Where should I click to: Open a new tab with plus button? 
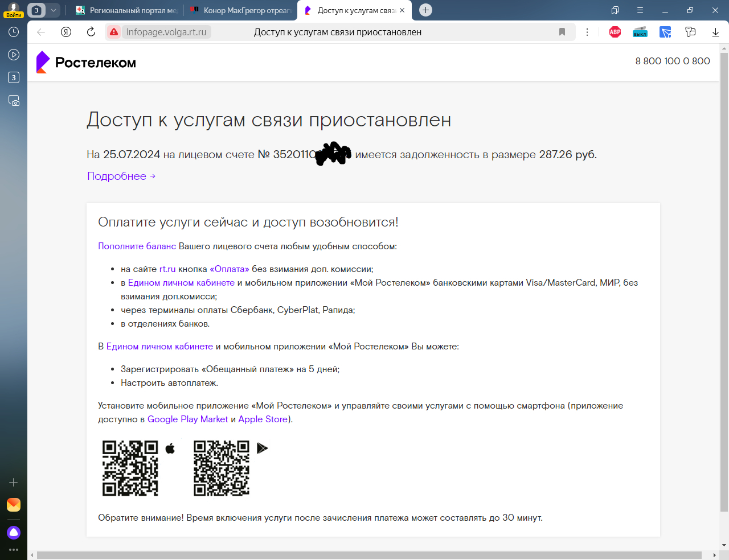click(x=425, y=10)
